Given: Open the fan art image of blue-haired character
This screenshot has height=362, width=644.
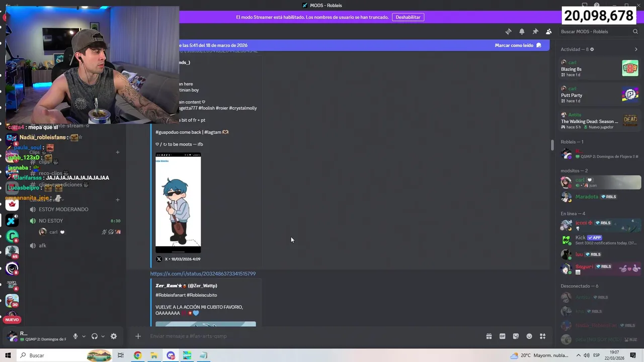Looking at the screenshot, I should [178, 203].
